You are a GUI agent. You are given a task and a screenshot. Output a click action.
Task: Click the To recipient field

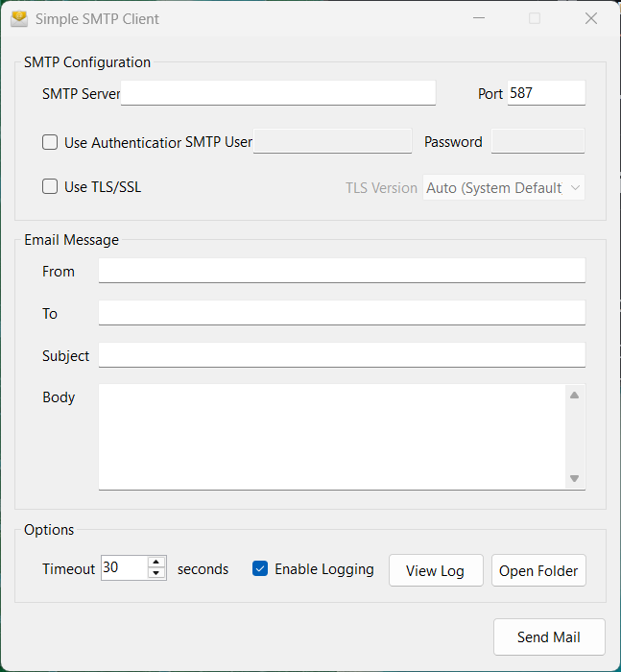click(x=342, y=313)
